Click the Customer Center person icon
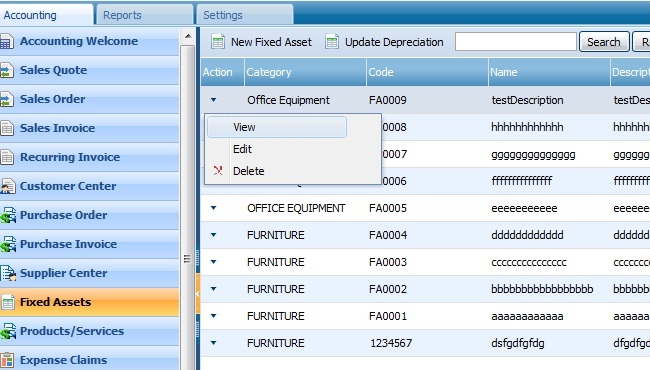 click(7, 186)
